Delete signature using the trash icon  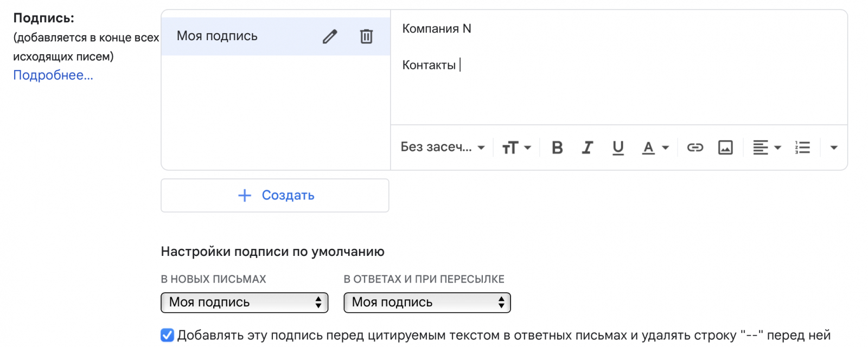366,36
